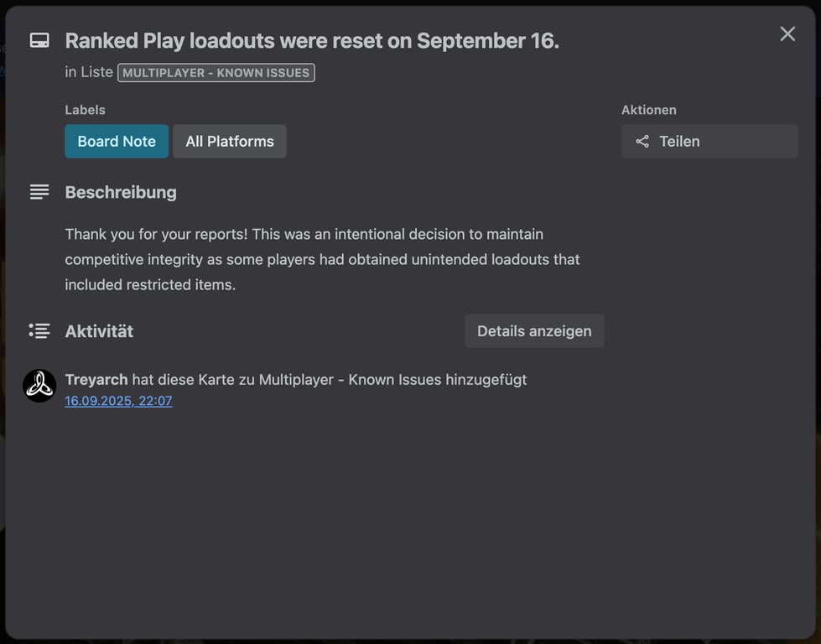Click the Beschreibung paragraph lines icon

pyautogui.click(x=39, y=192)
